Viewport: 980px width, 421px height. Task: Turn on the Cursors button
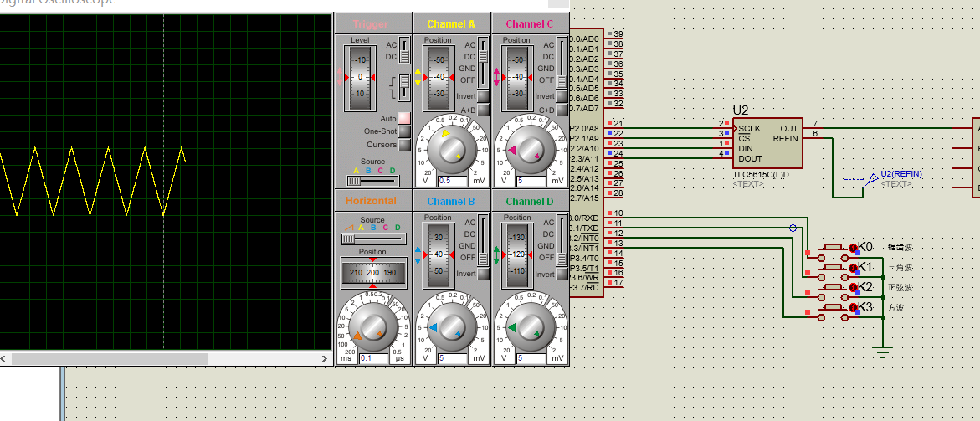(404, 145)
